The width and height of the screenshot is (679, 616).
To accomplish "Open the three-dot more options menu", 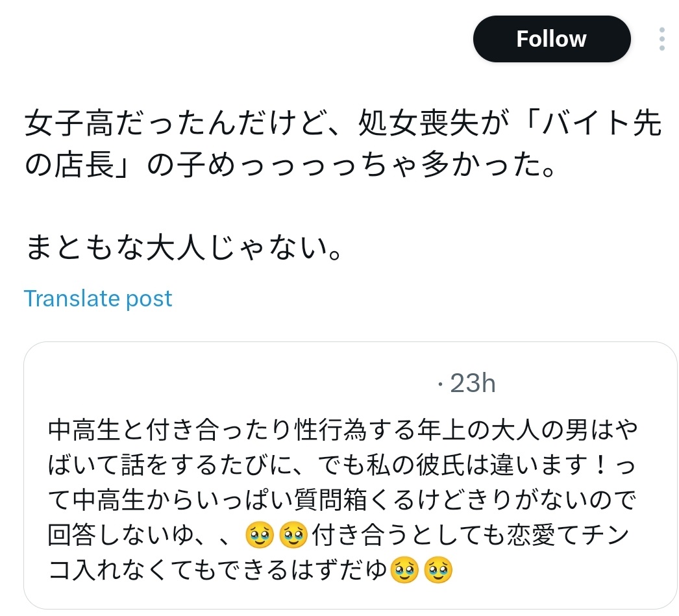I will [661, 39].
